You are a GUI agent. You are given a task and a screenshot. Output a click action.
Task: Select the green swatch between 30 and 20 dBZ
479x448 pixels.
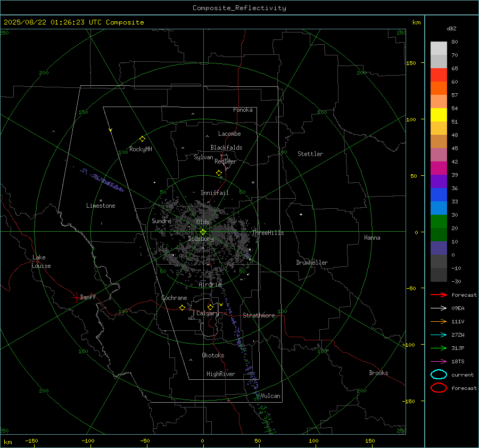coord(439,222)
